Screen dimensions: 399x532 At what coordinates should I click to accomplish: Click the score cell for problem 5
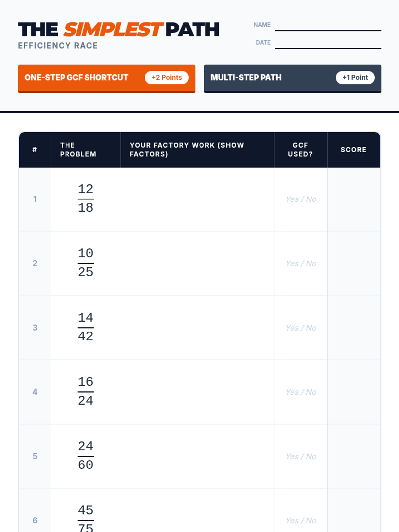[354, 456]
